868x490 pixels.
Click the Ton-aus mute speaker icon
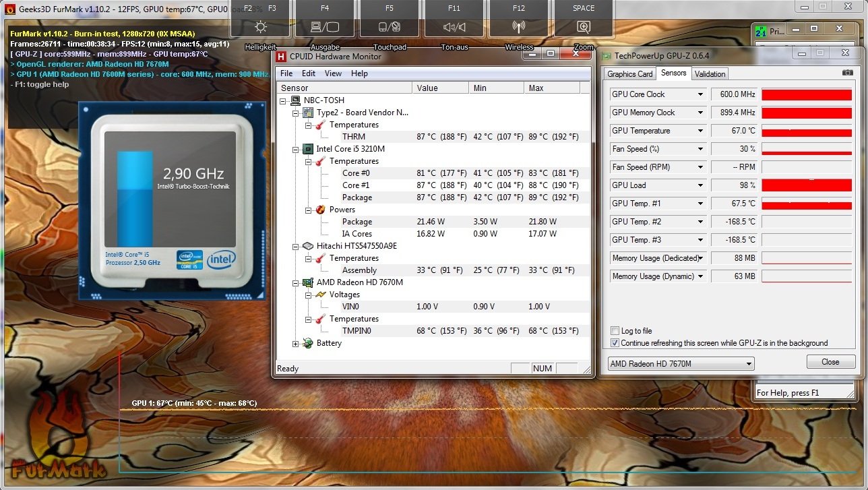pos(454,27)
